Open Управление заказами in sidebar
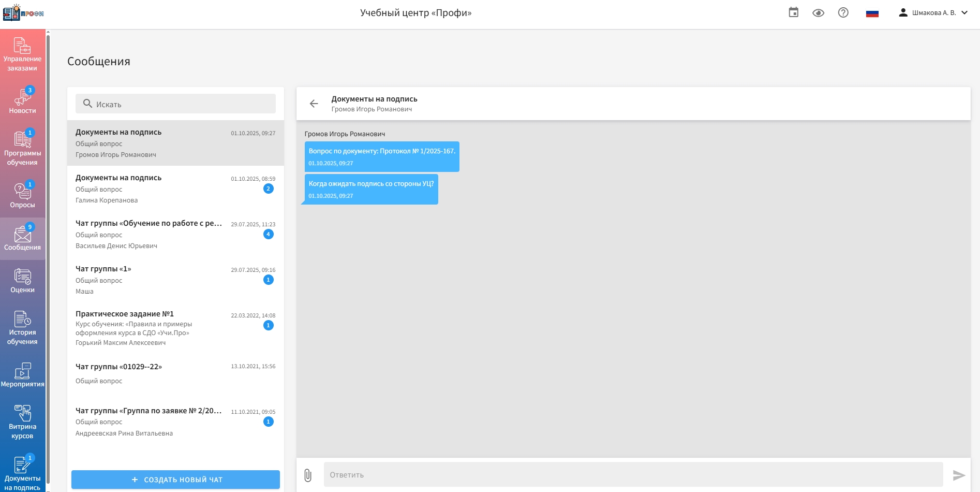 tap(22, 54)
